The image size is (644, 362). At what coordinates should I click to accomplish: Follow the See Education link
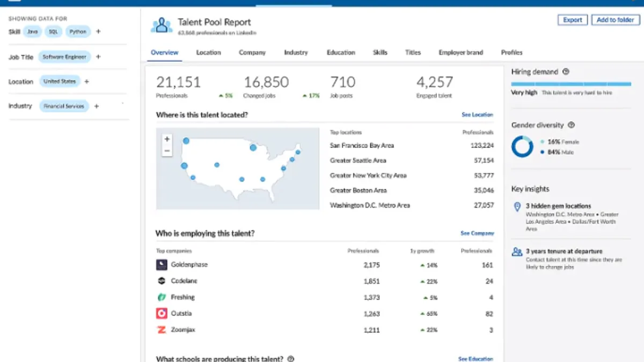475,359
